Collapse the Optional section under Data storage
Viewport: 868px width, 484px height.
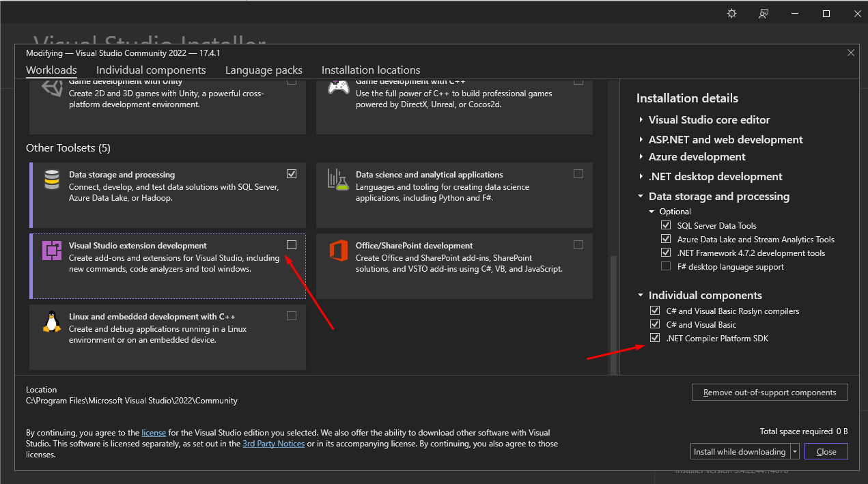(x=650, y=212)
